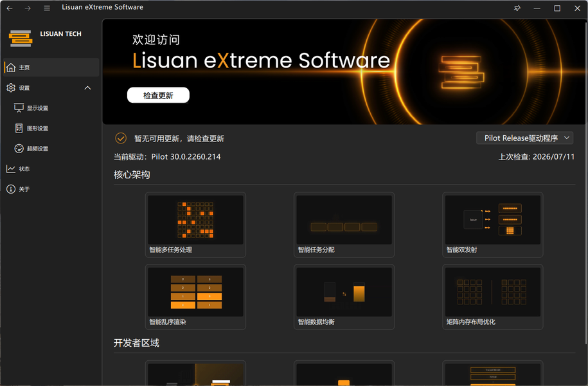Open 显示设置 display settings
Screen dimensions: 588x386
pyautogui.click(x=51, y=108)
